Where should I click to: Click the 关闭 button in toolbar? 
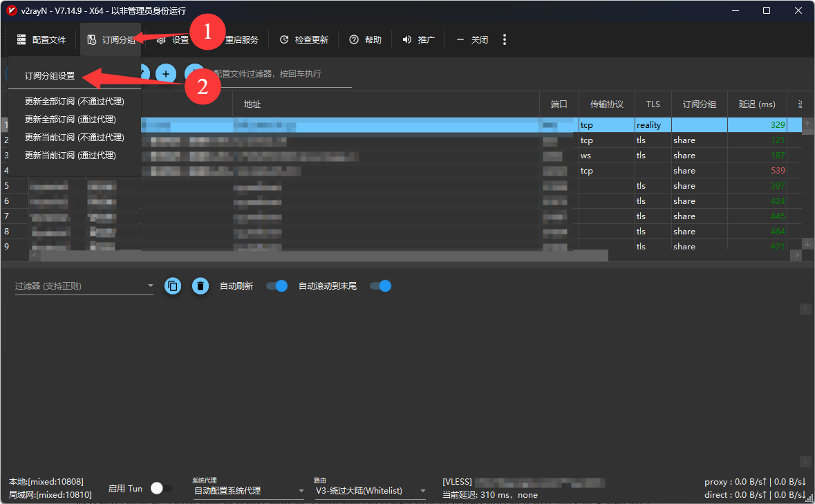pos(473,40)
